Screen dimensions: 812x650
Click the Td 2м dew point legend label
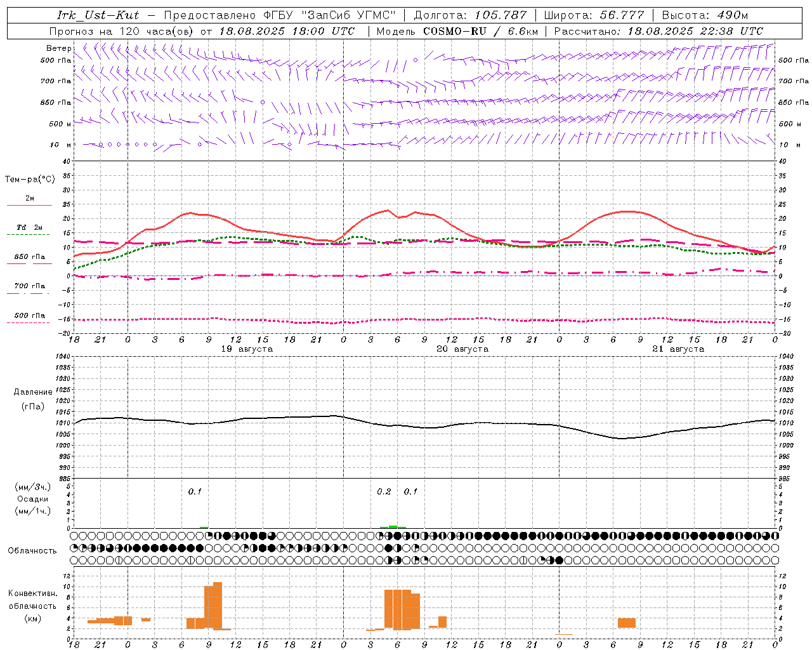tap(30, 227)
